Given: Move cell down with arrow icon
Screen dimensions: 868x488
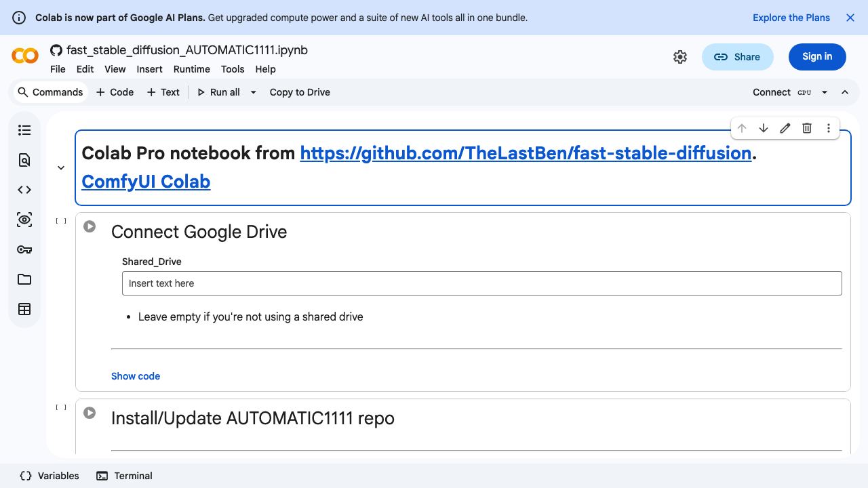Looking at the screenshot, I should click(x=764, y=128).
